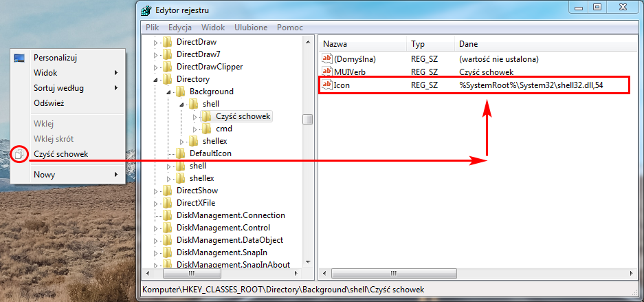644x302 pixels.
Task: Click the string value icon of Icon entry
Action: [x=327, y=85]
